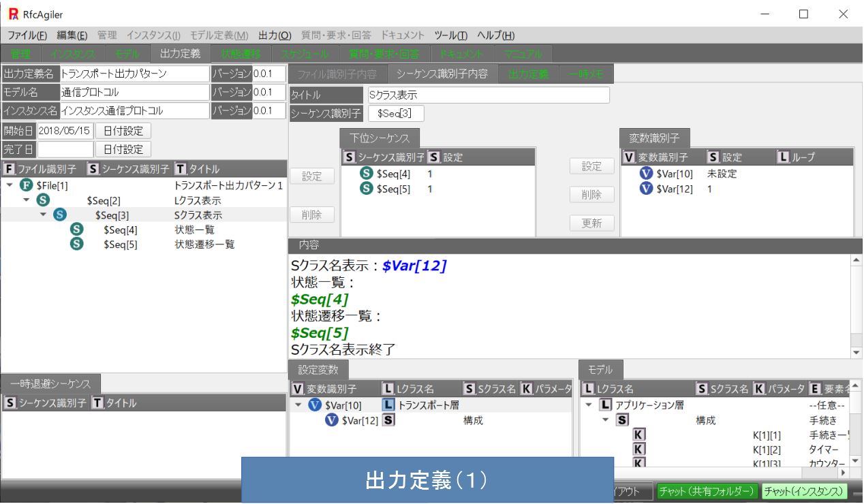The width and height of the screenshot is (864, 504).
Task: Click the F ファイル識別子 column header icon
Action: [9, 169]
